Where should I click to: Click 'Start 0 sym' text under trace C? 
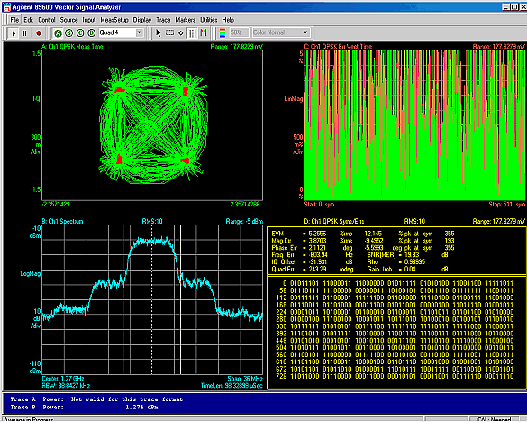pos(319,204)
